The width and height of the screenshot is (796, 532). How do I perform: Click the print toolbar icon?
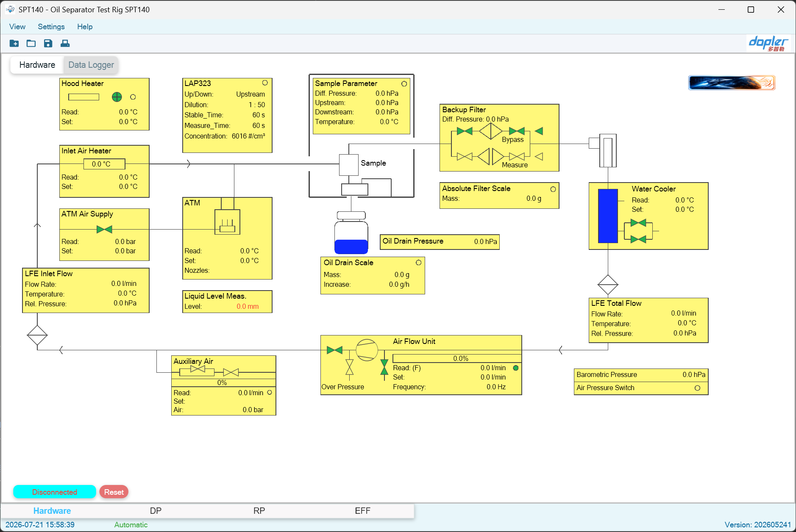[65, 43]
